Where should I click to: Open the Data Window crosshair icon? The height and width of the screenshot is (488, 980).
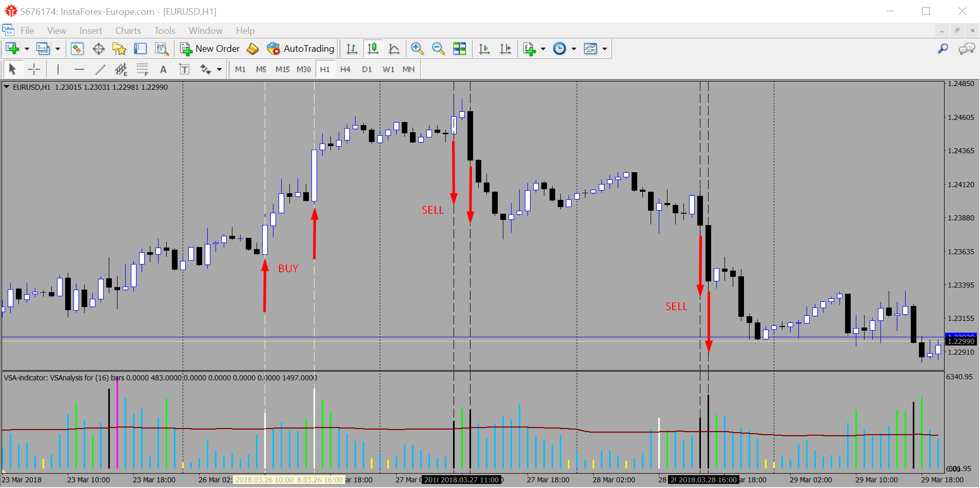pos(99,49)
